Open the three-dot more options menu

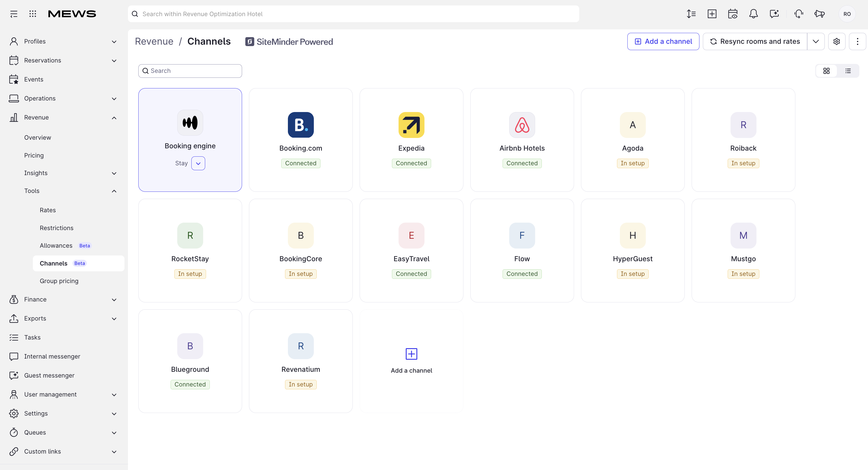[x=858, y=41]
